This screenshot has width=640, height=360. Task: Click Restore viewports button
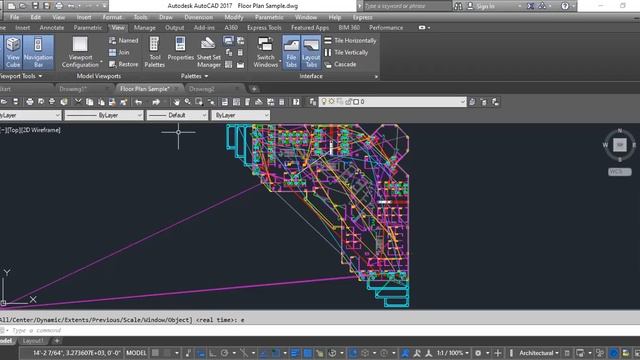(124, 64)
